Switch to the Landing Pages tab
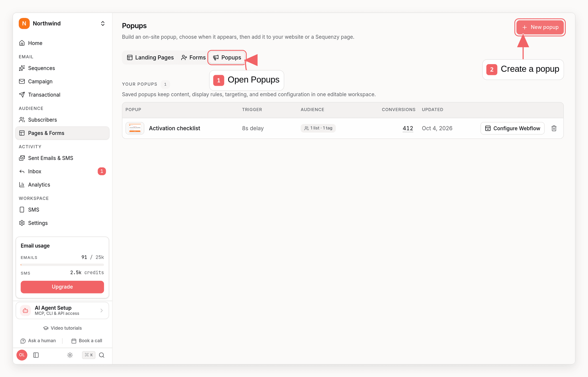588x377 pixels. pyautogui.click(x=150, y=58)
